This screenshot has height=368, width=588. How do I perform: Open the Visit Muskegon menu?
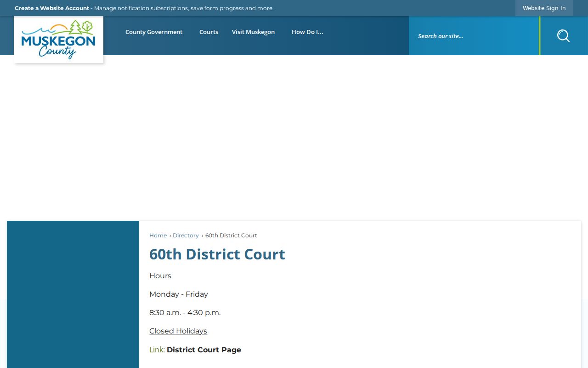253,32
